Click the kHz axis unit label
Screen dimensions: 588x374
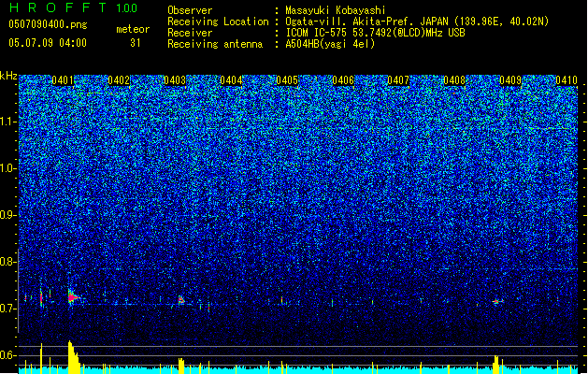8,76
